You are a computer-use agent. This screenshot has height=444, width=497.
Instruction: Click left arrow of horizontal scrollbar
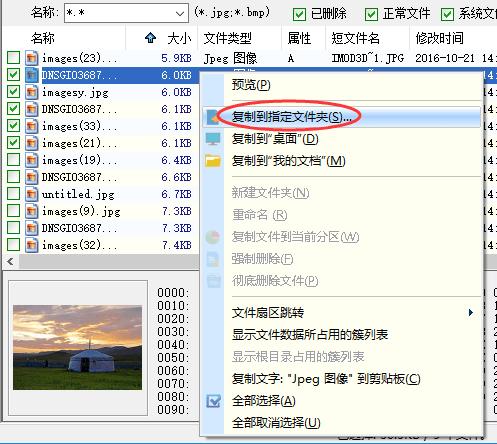[x=10, y=262]
